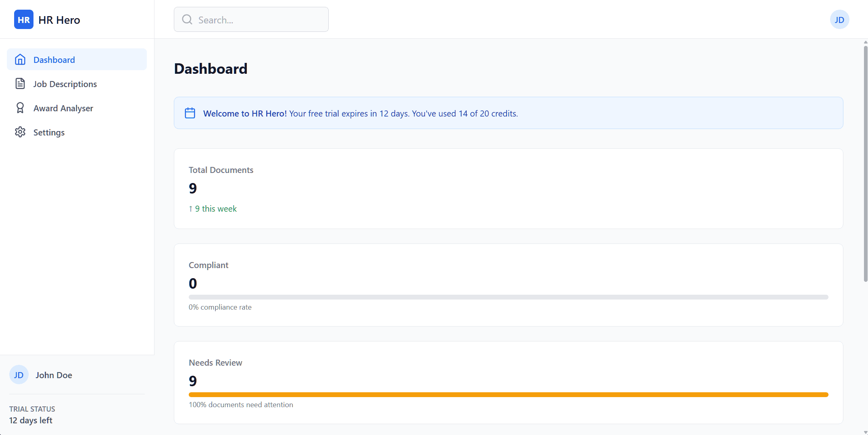Navigate to Award Analyser
Viewport: 868px width, 435px height.
pyautogui.click(x=63, y=108)
